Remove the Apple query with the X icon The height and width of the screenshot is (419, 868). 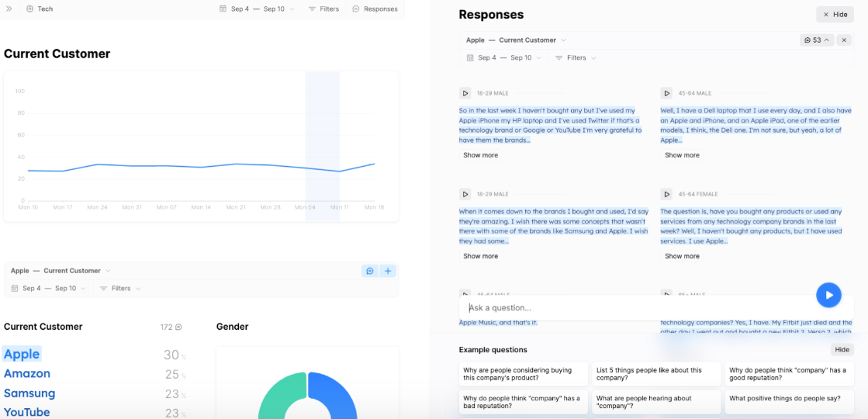845,40
